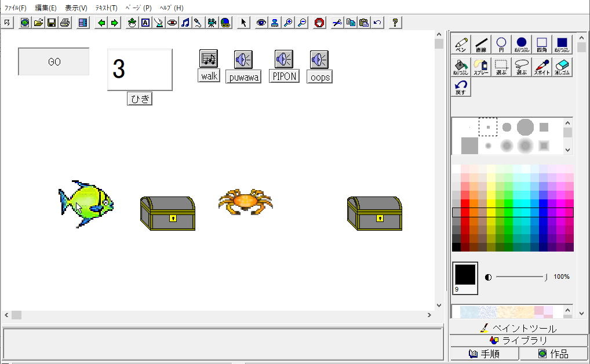Click the scissors cut toolbar icon
590x364 pixels.
click(337, 23)
